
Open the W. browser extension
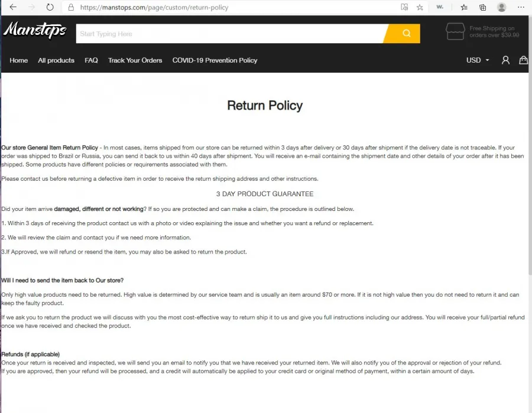point(440,7)
